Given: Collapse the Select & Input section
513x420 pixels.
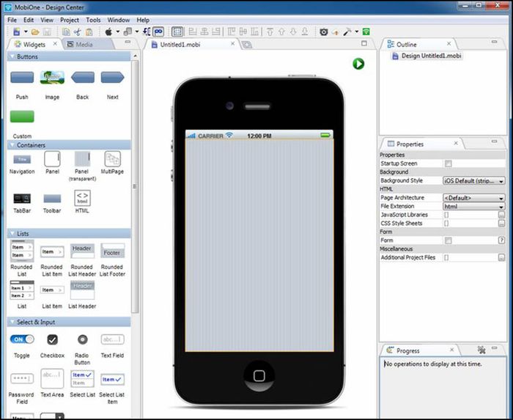Looking at the screenshot, I should coord(12,323).
